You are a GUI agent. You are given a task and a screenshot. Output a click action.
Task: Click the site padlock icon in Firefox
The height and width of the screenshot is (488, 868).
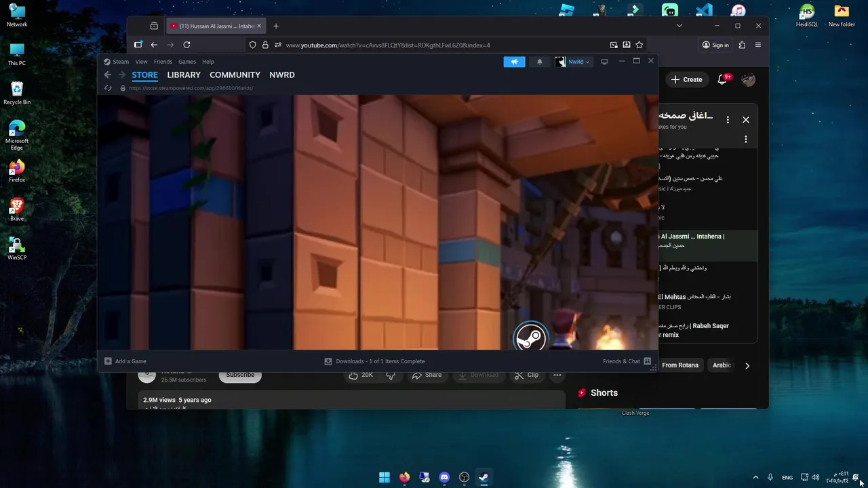pyautogui.click(x=266, y=45)
